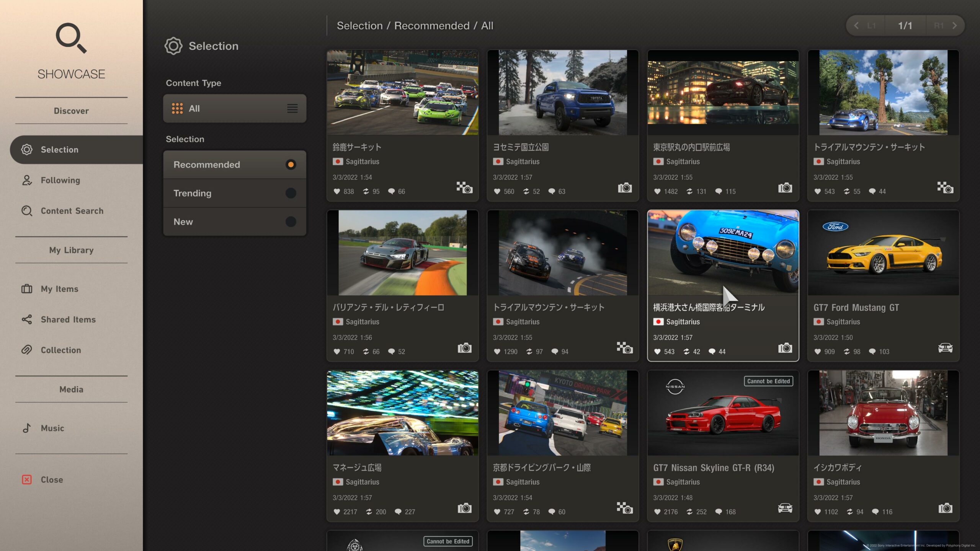980x551 pixels.
Task: Open the Music media section
Action: pos(52,428)
